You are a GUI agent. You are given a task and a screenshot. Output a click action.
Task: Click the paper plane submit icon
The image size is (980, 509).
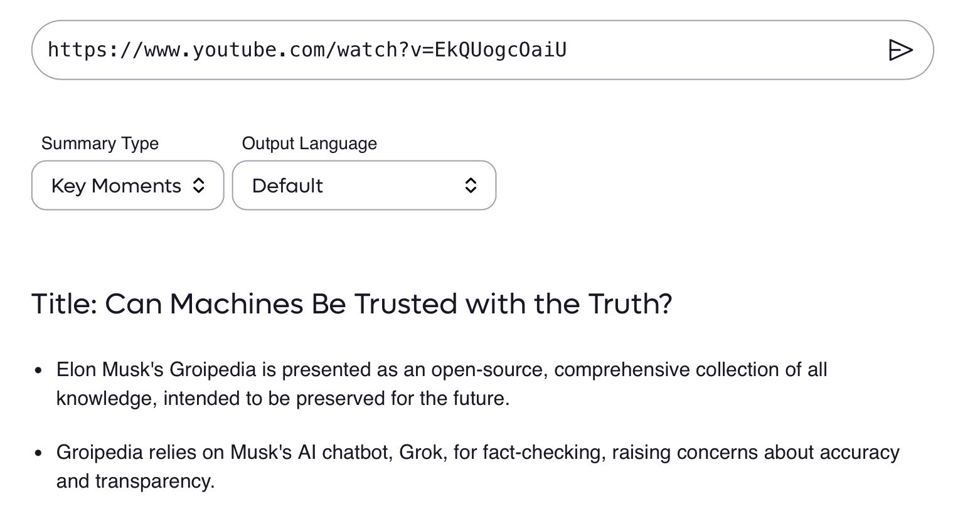pos(900,50)
